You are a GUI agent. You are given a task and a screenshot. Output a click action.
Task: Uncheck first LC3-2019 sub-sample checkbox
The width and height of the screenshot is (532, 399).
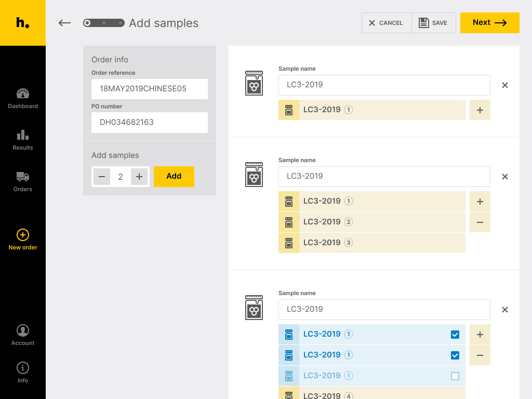455,335
